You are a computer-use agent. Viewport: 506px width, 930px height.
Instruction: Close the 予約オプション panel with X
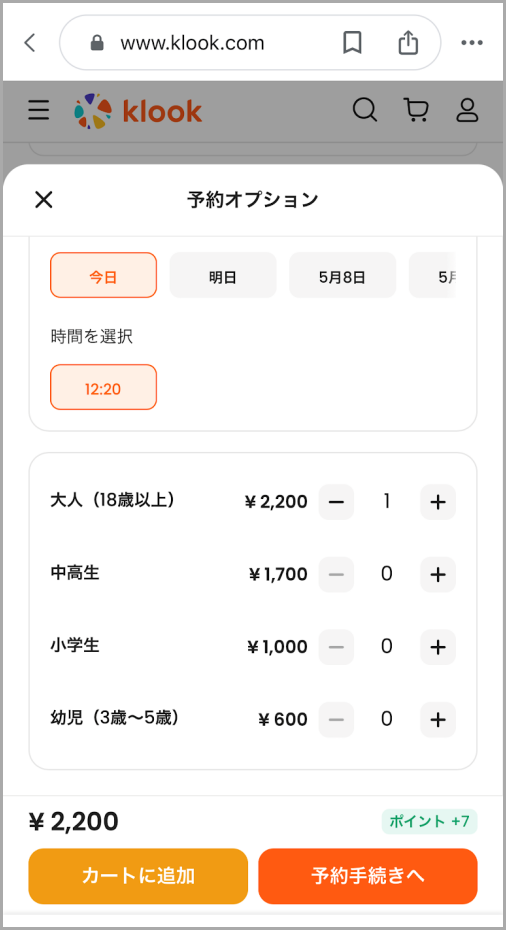tap(44, 200)
